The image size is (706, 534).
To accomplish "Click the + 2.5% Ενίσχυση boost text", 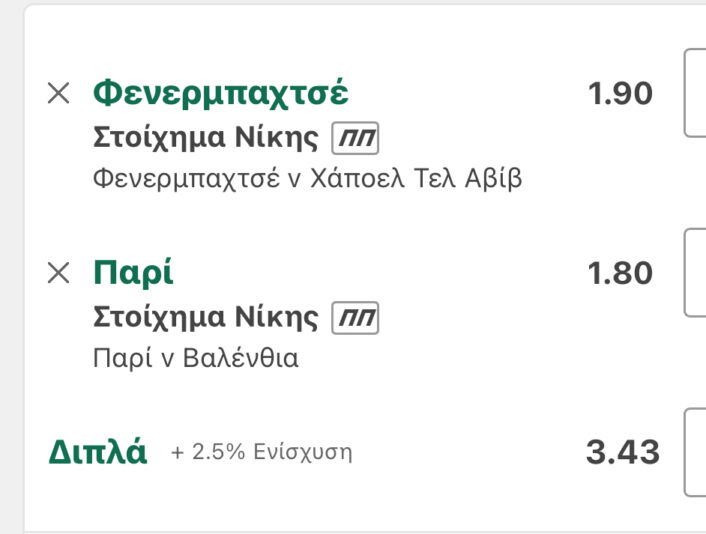I will (261, 453).
